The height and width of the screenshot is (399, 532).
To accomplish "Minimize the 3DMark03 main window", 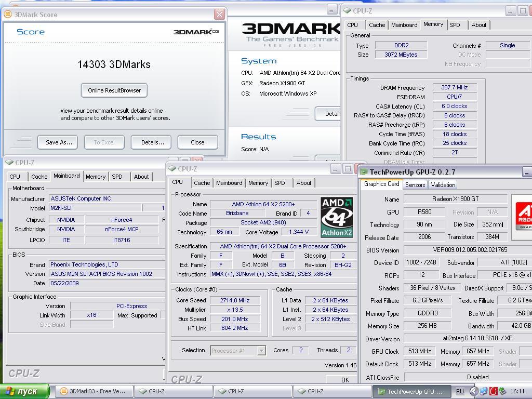I will click(332, 9).
